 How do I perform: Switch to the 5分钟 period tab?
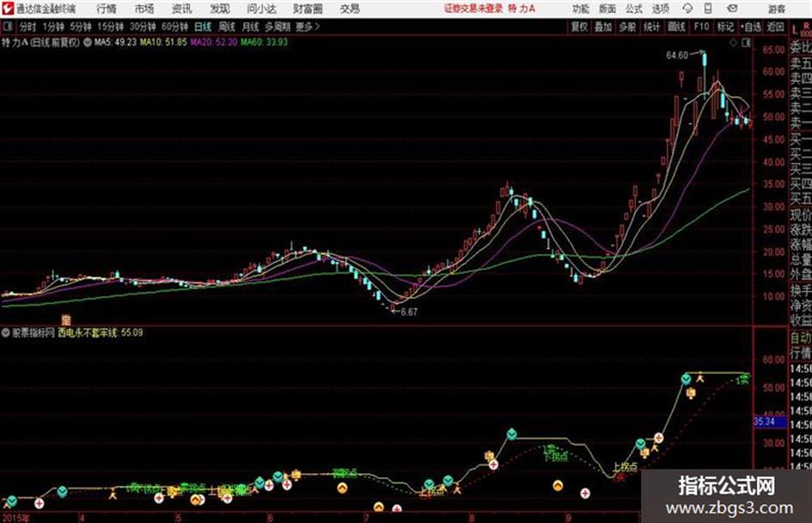(x=80, y=27)
